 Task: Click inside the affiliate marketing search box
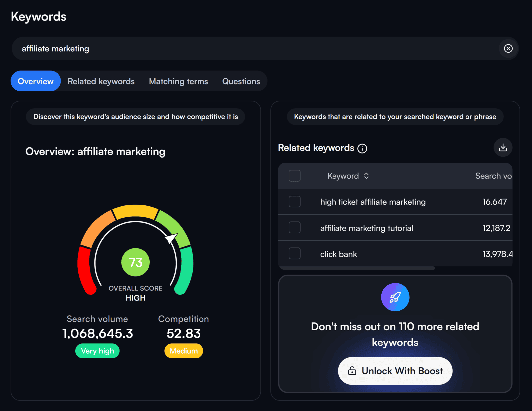point(233,49)
